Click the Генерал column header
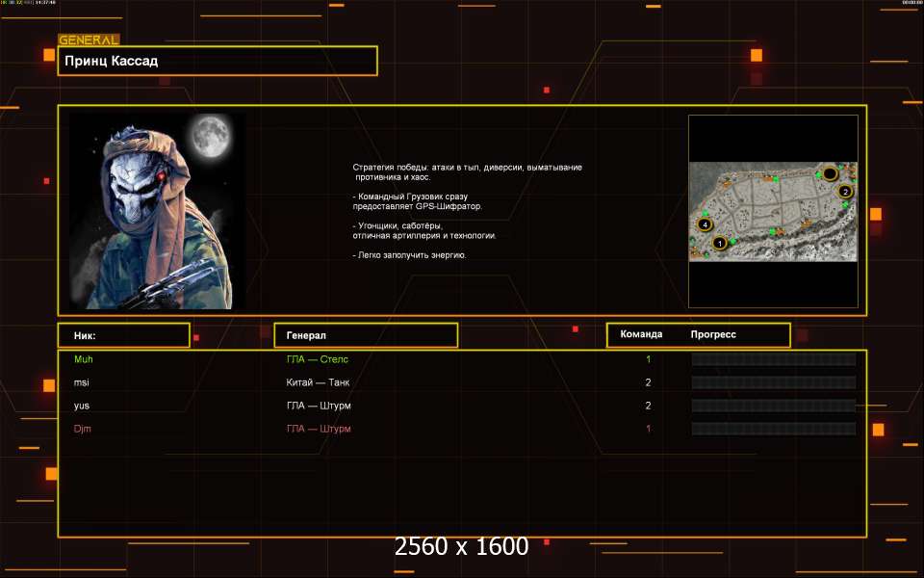 366,335
